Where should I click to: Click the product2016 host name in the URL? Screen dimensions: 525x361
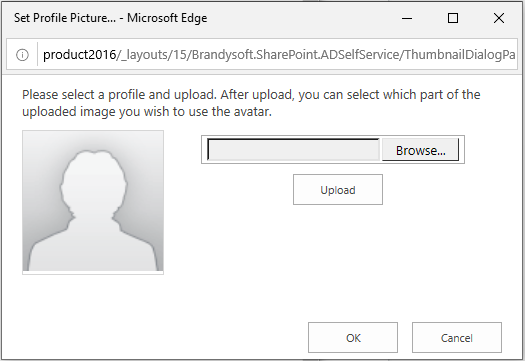pyautogui.click(x=79, y=55)
